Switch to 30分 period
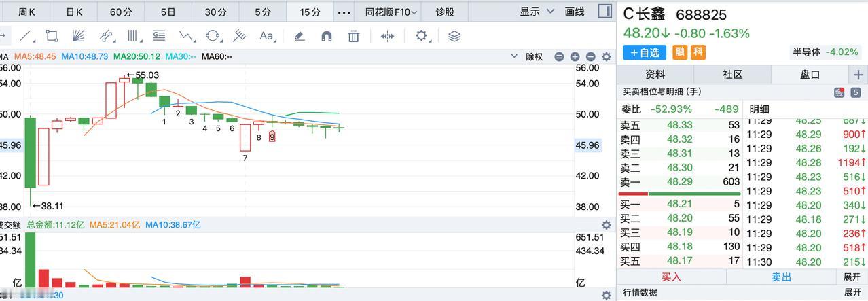868x301 pixels. point(215,12)
